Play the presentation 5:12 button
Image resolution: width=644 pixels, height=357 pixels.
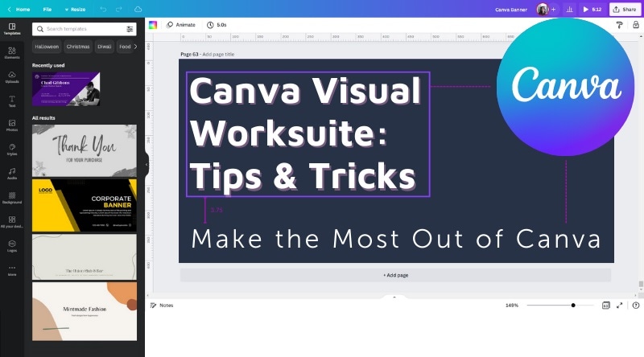(592, 9)
